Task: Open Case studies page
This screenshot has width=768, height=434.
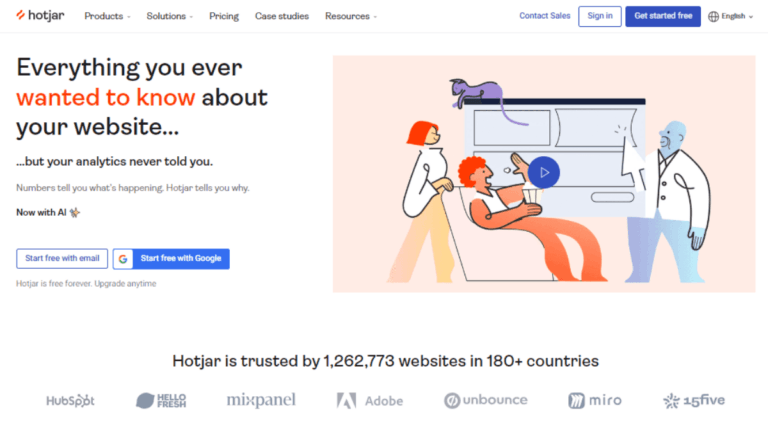Action: pos(282,16)
